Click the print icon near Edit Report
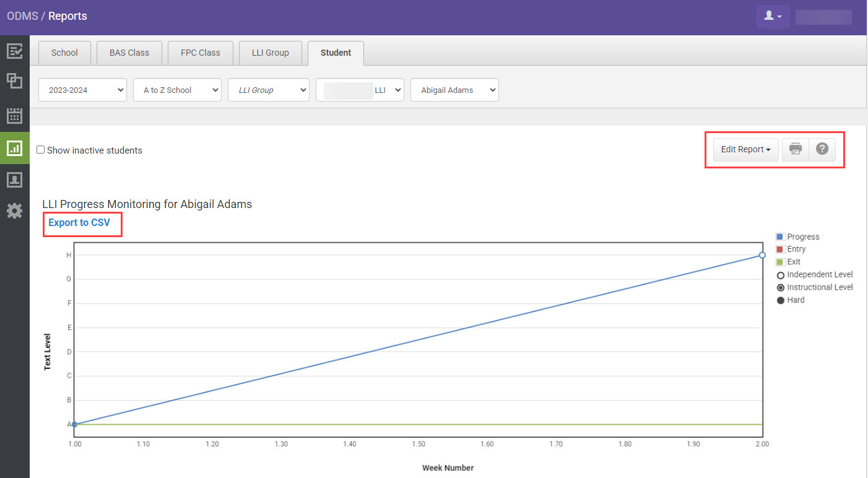This screenshot has height=478, width=868. 795,149
